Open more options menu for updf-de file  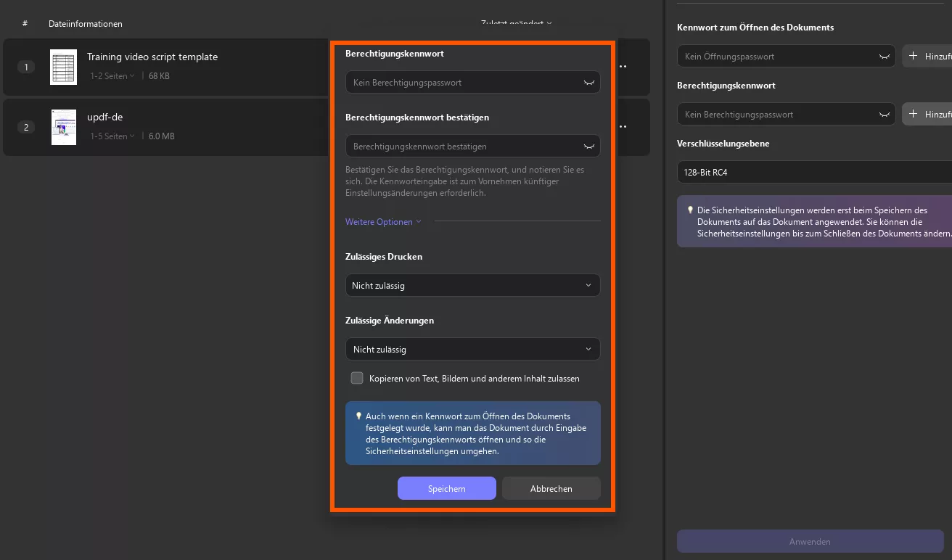pos(623,126)
